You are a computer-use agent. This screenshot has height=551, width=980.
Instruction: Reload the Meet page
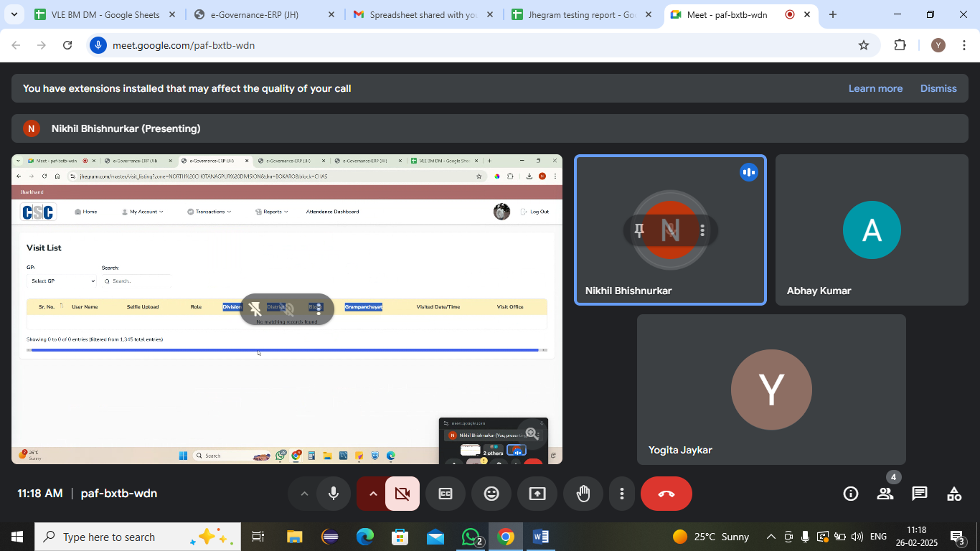[67, 45]
